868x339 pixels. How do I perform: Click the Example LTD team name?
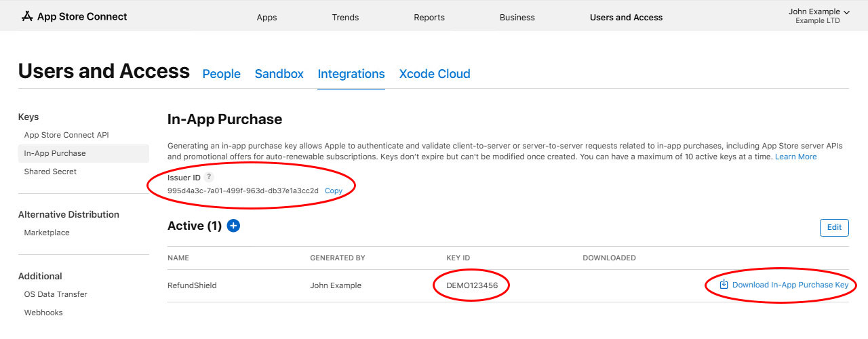click(818, 21)
